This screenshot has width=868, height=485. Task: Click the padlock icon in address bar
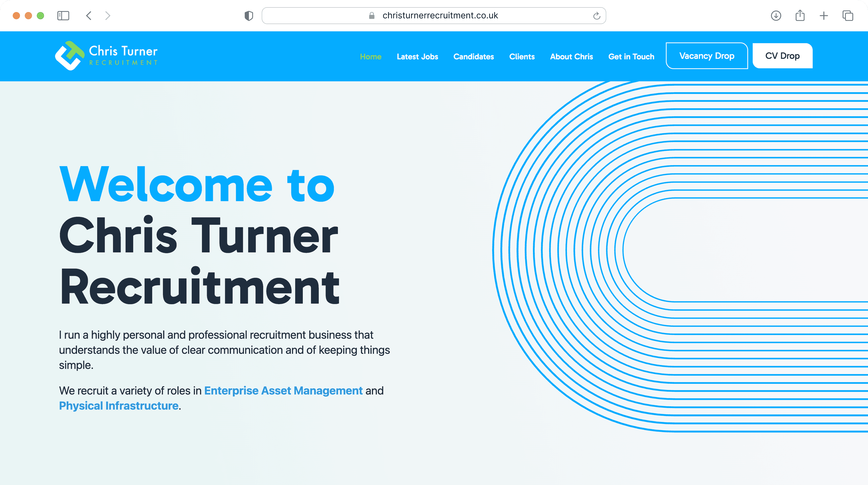click(372, 15)
